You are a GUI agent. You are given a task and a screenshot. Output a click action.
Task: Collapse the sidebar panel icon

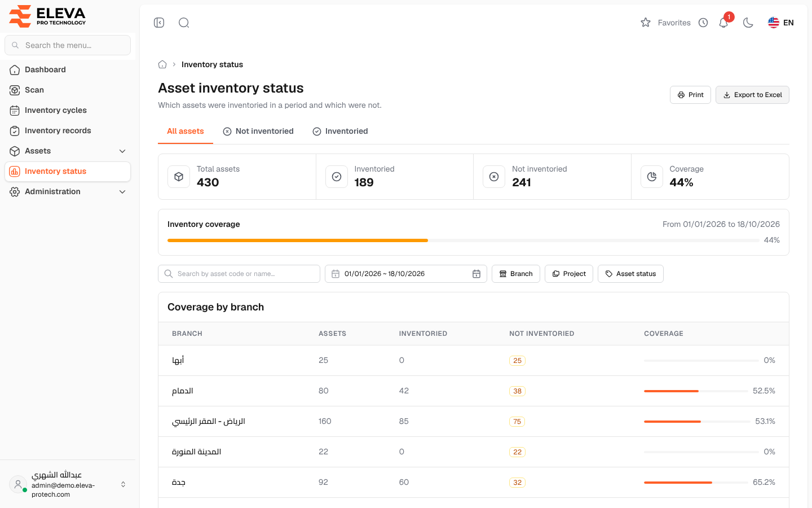[x=159, y=23]
